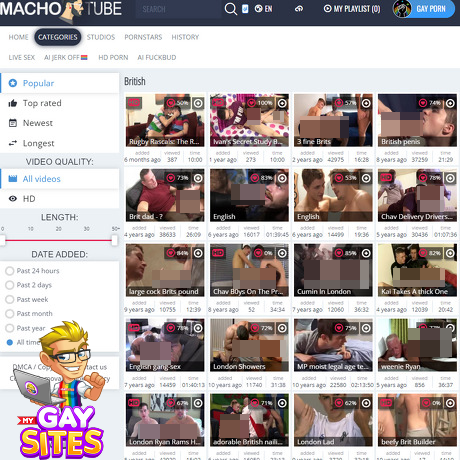Select Past 24 hours radio button
The image size is (460, 460).
tap(10, 271)
